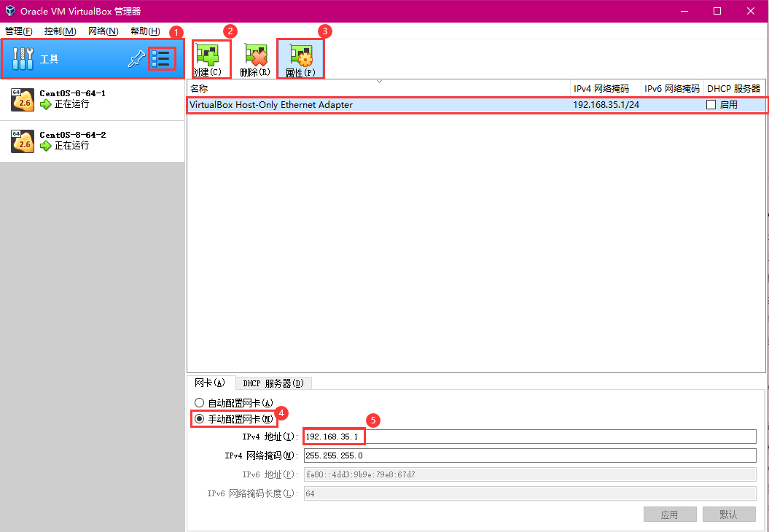Open the 帮助(H) menu
The width and height of the screenshot is (769, 532).
coord(145,31)
